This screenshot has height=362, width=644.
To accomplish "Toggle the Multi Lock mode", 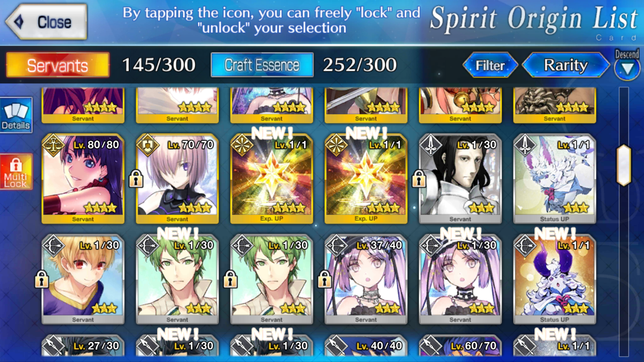I will tap(16, 172).
